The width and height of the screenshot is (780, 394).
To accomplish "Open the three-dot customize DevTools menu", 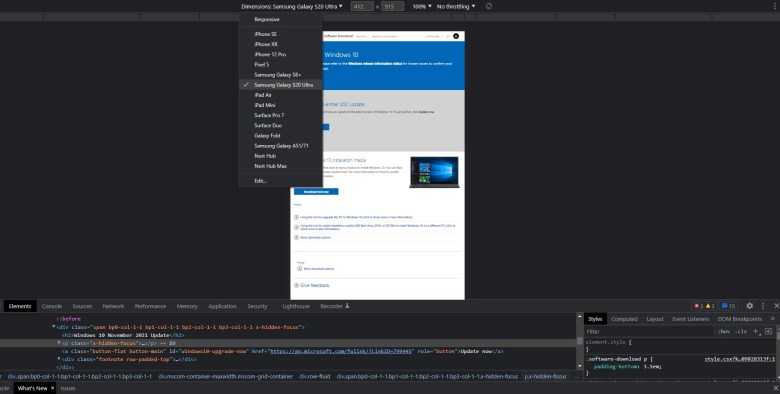I will point(763,306).
